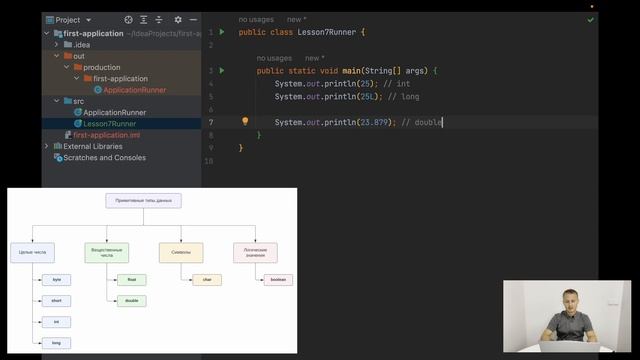Screen dimensions: 640x360
Task: Click the src folder icon
Action: pyautogui.click(x=68, y=101)
